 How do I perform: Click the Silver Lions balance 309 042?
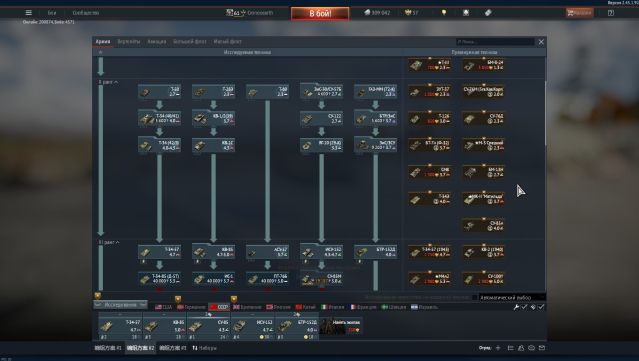point(377,13)
